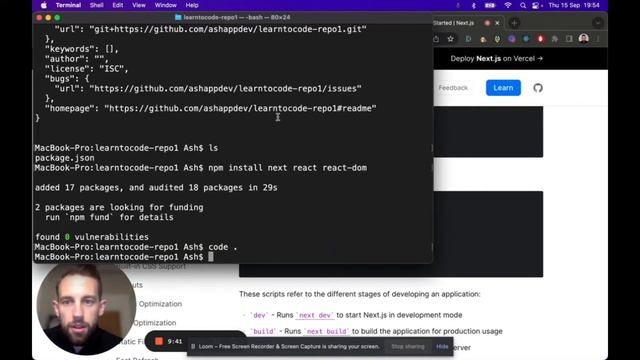Viewport: 640px width, 360px height.
Task: Open Control Center icon in menu bar
Action: coord(536,5)
